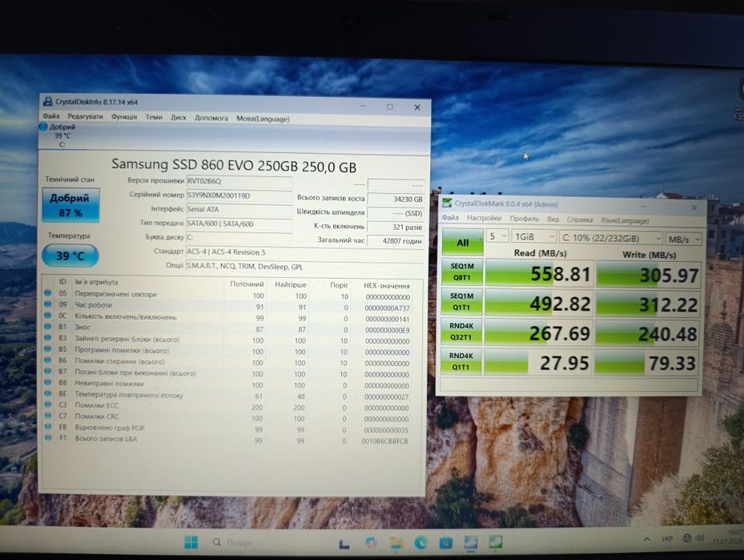Select the Добрий 39 °C drive C: tab
This screenshot has height=560, width=744.
point(62,135)
